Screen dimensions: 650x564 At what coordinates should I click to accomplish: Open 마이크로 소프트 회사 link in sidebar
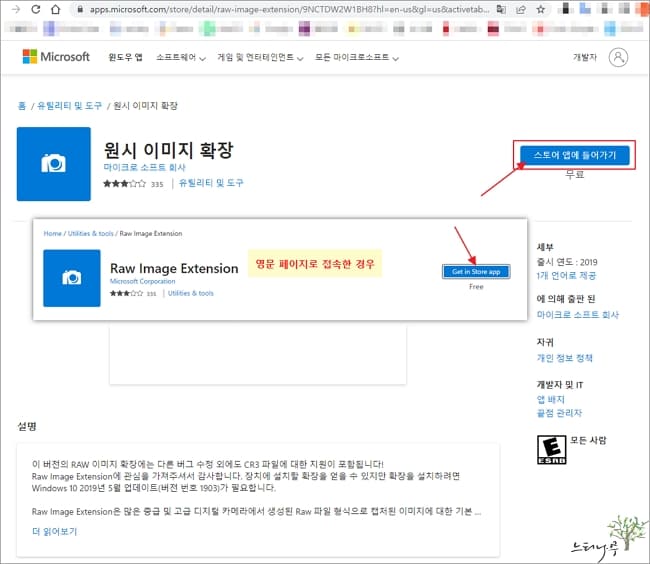[x=577, y=315]
